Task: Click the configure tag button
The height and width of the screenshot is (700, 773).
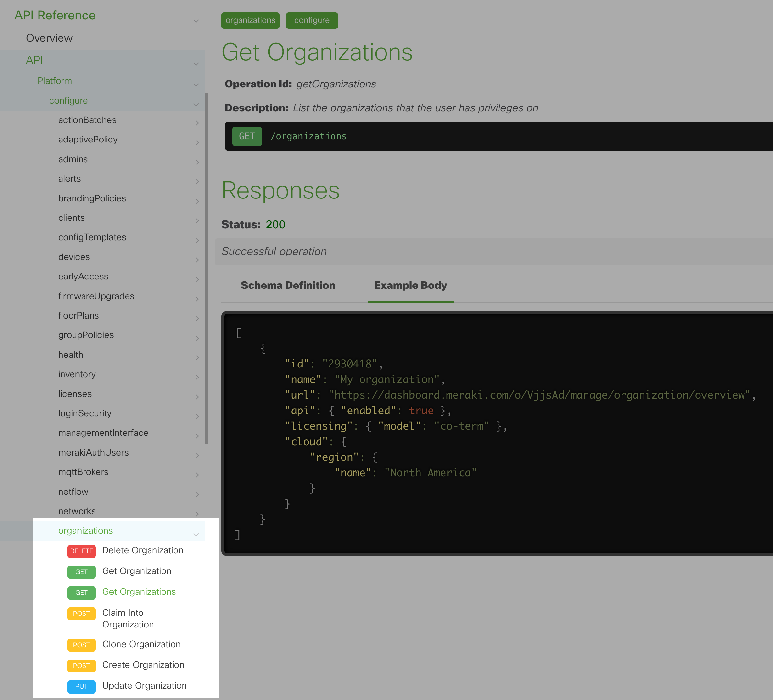Action: tap(311, 20)
